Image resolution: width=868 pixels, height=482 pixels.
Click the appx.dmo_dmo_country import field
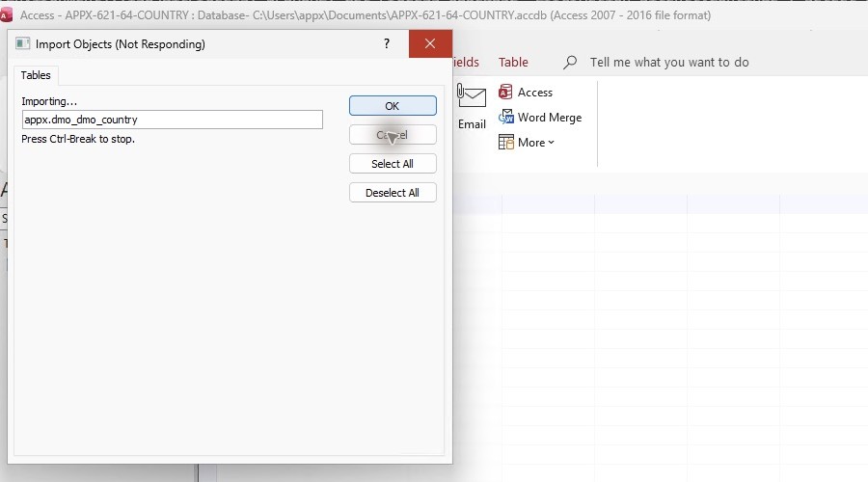coord(173,120)
